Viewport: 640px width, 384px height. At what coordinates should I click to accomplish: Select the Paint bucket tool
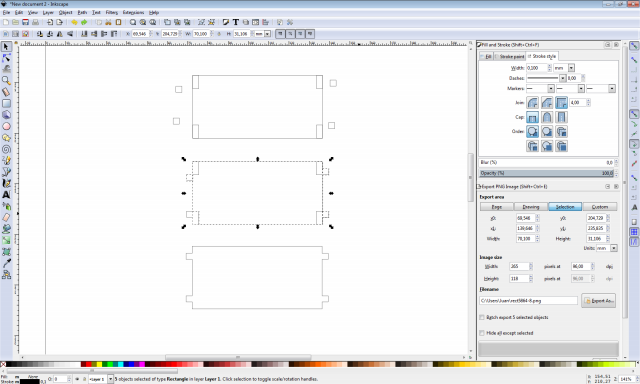(x=6, y=229)
